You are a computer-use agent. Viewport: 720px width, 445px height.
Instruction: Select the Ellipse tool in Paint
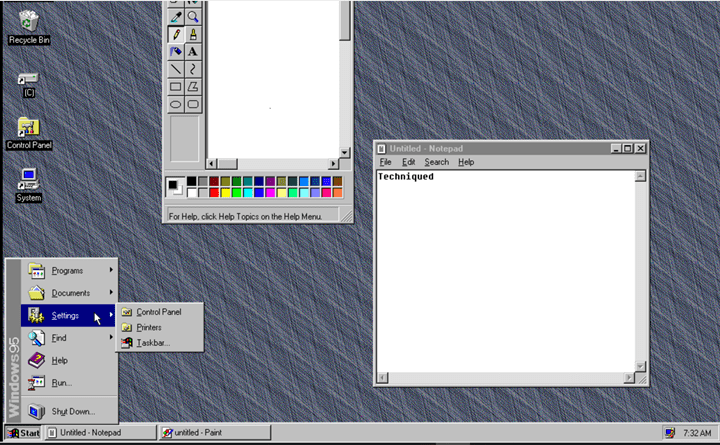(x=176, y=104)
